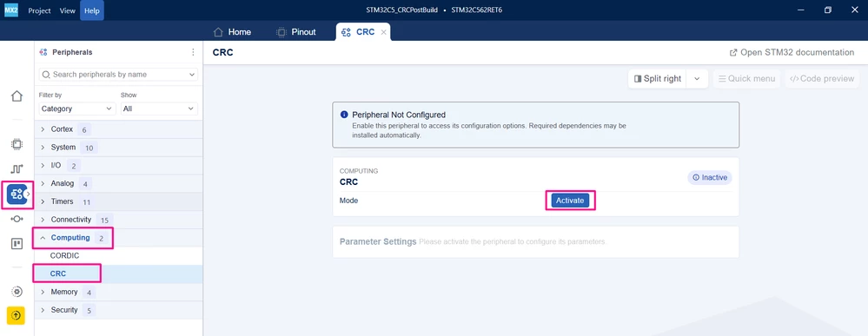Click the Parameter Settings heading
The width and height of the screenshot is (868, 336).
click(x=378, y=242)
